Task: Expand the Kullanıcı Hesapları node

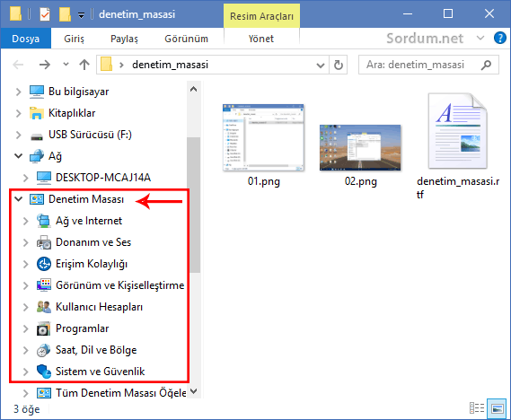Action: [x=25, y=307]
